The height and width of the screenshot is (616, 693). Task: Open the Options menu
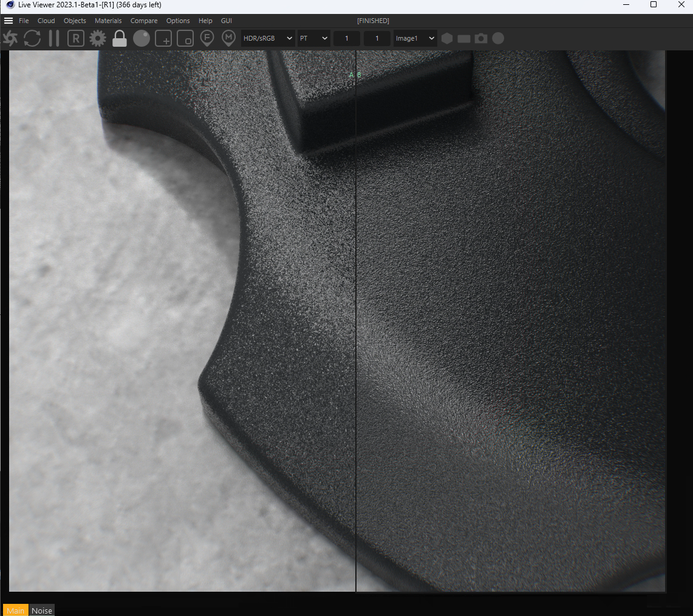(178, 21)
